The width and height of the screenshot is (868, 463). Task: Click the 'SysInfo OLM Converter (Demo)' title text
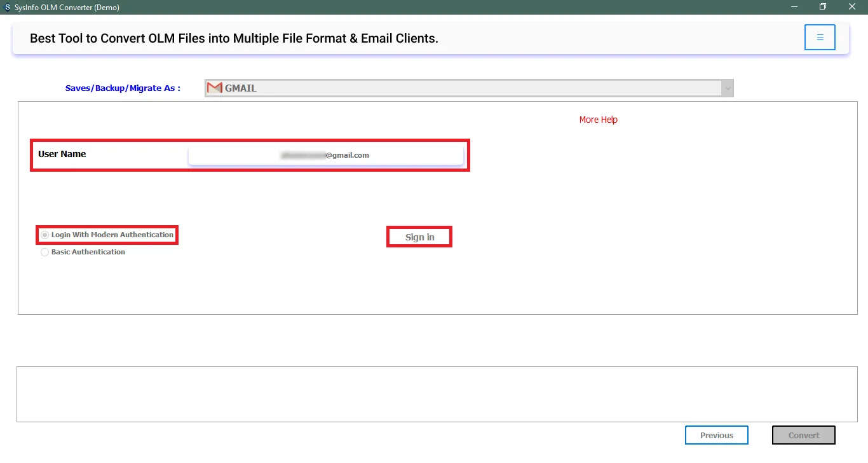(x=67, y=8)
